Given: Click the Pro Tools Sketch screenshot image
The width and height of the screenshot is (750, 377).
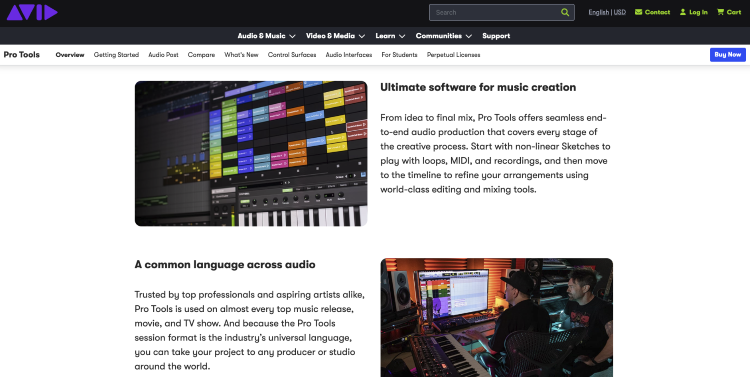Looking at the screenshot, I should [251, 153].
